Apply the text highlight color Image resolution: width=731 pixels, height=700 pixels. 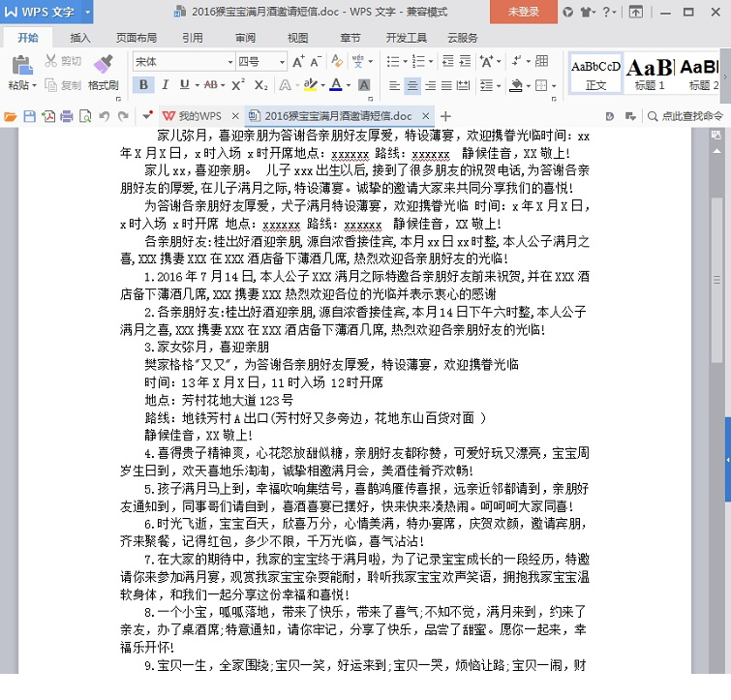click(x=310, y=85)
